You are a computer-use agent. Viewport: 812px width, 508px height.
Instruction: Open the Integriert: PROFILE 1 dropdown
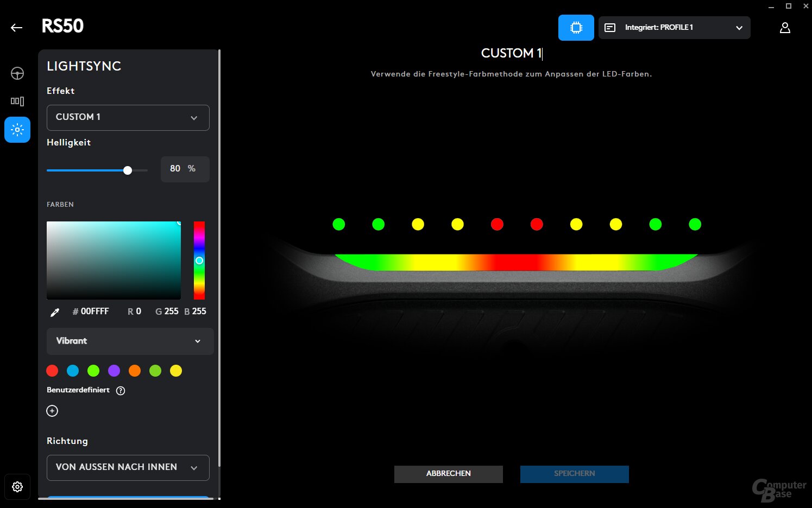click(674, 27)
